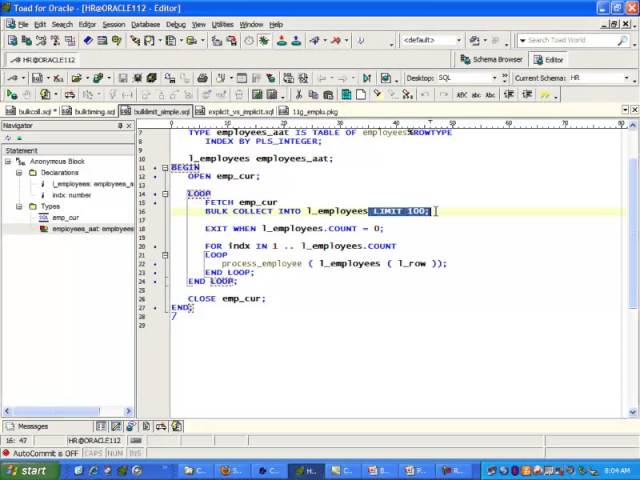Select the emp_cur item in Navigator
Screen dimensions: 640x480
66,218
